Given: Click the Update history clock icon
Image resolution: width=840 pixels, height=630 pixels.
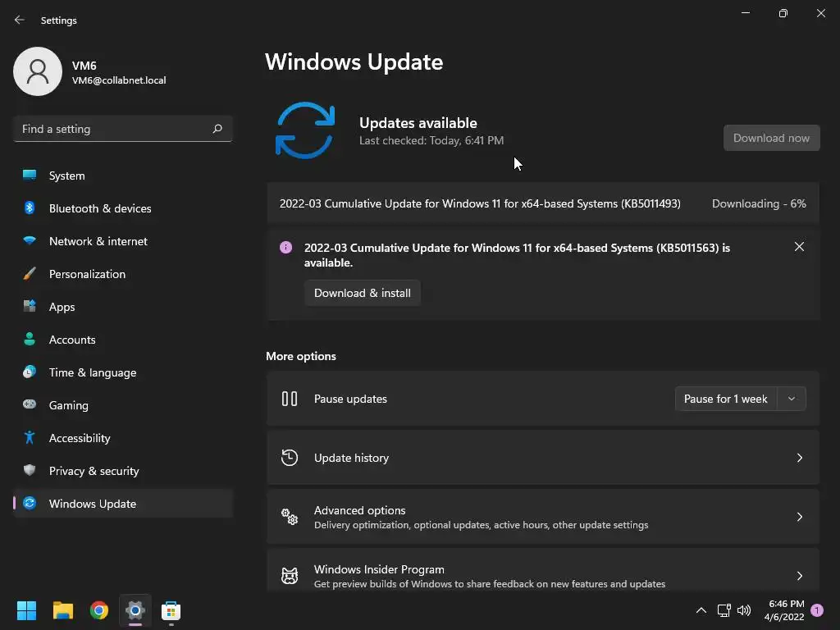Looking at the screenshot, I should point(290,458).
